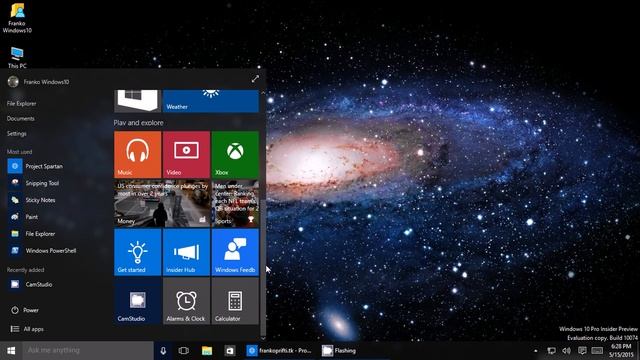Open the notification center tray icon
Image resolution: width=640 pixels, height=360 pixels.
(582, 351)
